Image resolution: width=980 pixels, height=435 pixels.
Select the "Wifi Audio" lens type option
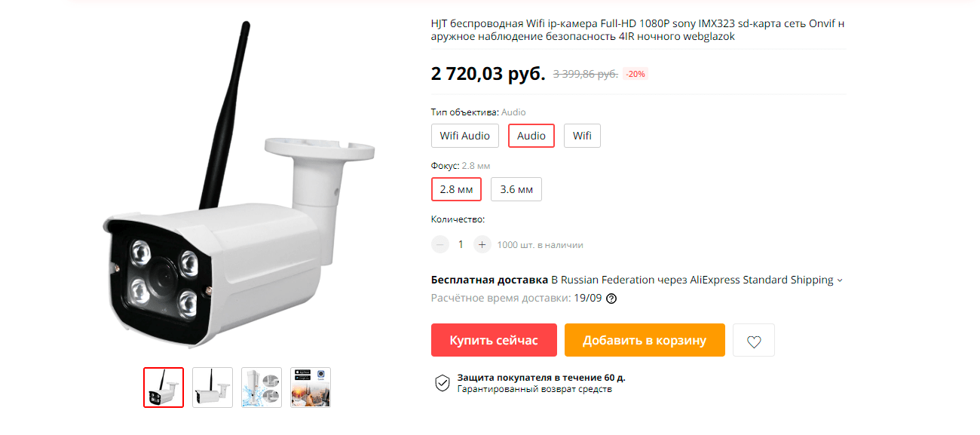tap(464, 136)
